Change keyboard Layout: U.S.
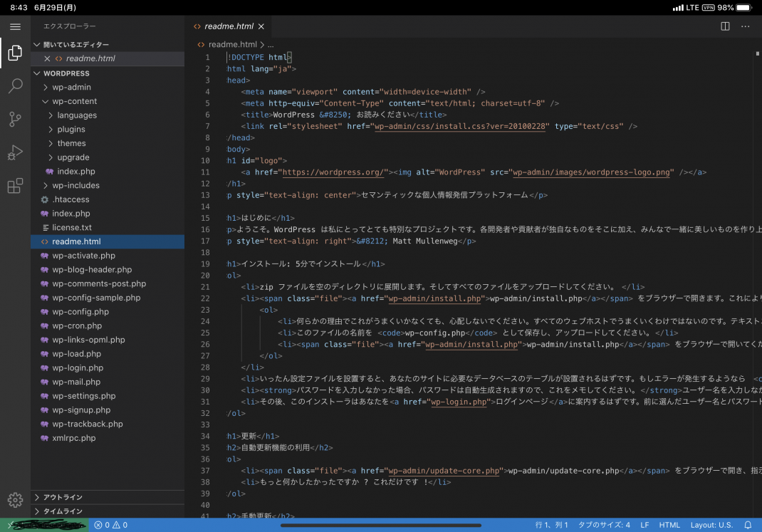 click(711, 525)
